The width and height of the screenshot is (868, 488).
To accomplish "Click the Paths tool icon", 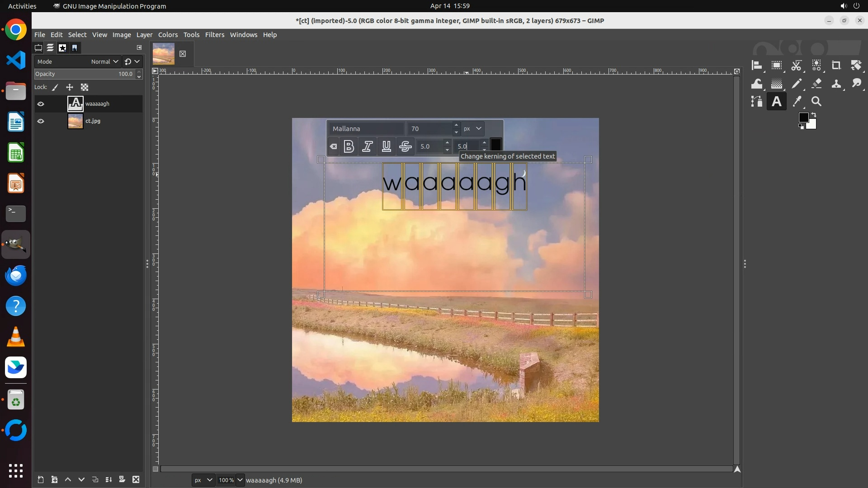I will tap(757, 102).
